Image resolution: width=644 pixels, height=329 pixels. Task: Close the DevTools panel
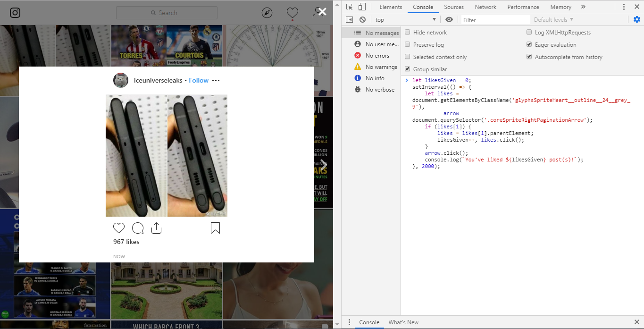pyautogui.click(x=636, y=7)
